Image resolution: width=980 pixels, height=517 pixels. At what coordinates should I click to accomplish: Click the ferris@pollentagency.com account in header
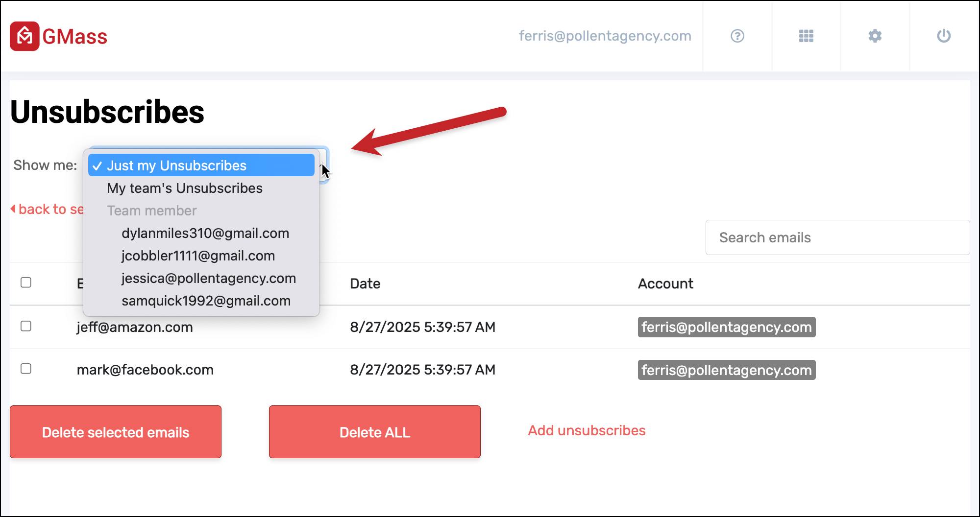(x=605, y=36)
